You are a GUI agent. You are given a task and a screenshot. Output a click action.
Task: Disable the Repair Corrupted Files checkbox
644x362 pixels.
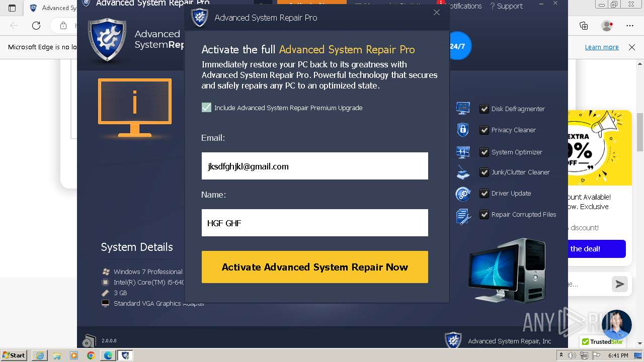484,214
